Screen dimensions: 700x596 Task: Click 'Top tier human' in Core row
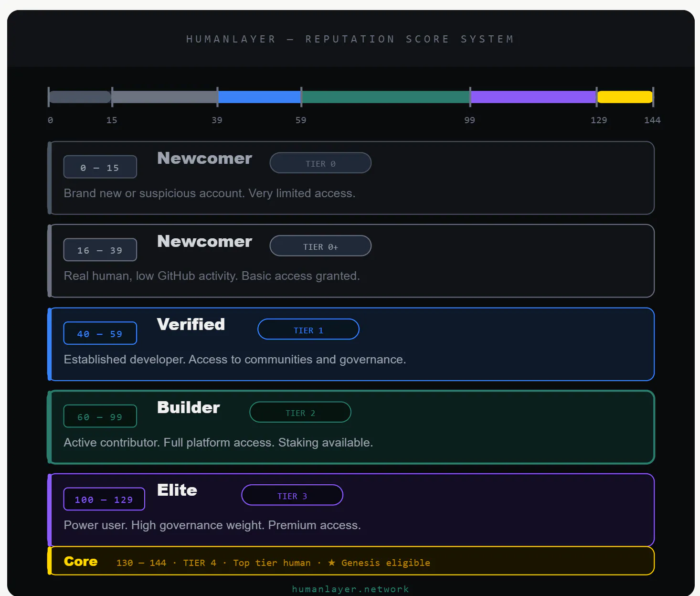pyautogui.click(x=272, y=563)
